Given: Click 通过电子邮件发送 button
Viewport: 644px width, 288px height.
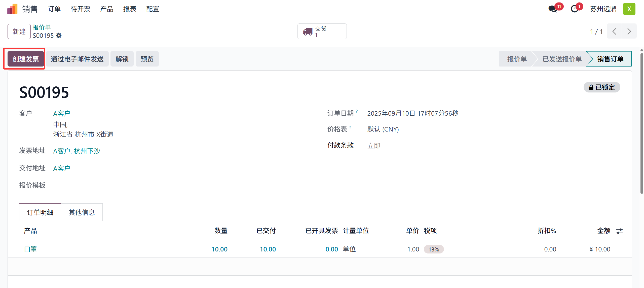Looking at the screenshot, I should coord(77,59).
